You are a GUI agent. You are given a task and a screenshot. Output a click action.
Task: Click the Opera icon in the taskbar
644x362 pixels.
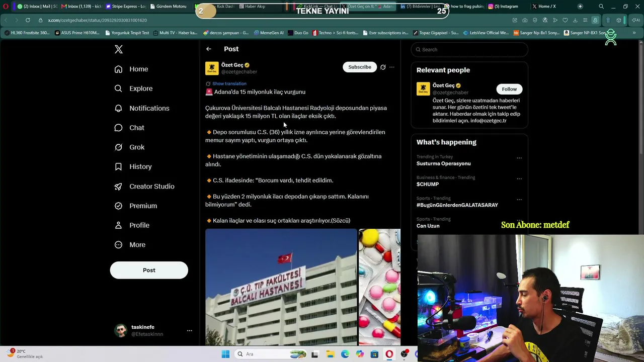point(389,354)
